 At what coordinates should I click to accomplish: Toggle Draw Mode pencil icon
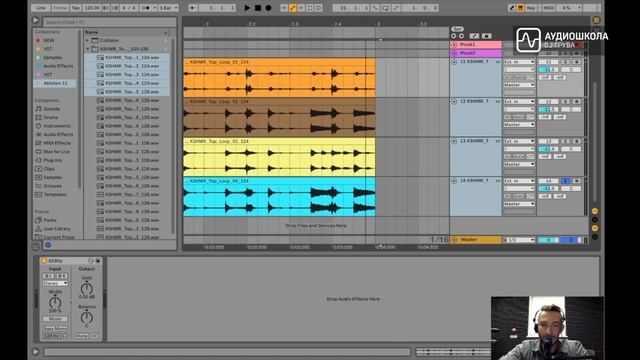511,8
